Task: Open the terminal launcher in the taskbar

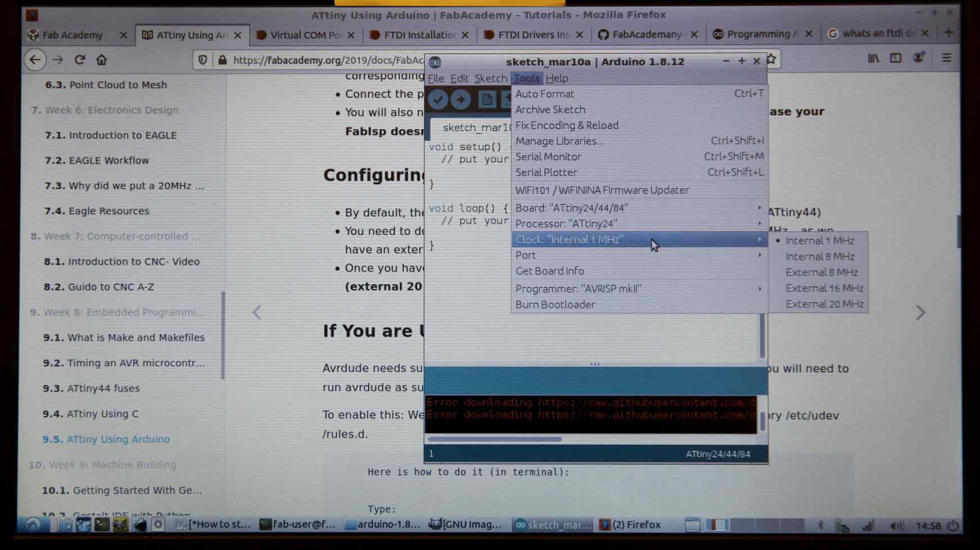Action: (102, 525)
